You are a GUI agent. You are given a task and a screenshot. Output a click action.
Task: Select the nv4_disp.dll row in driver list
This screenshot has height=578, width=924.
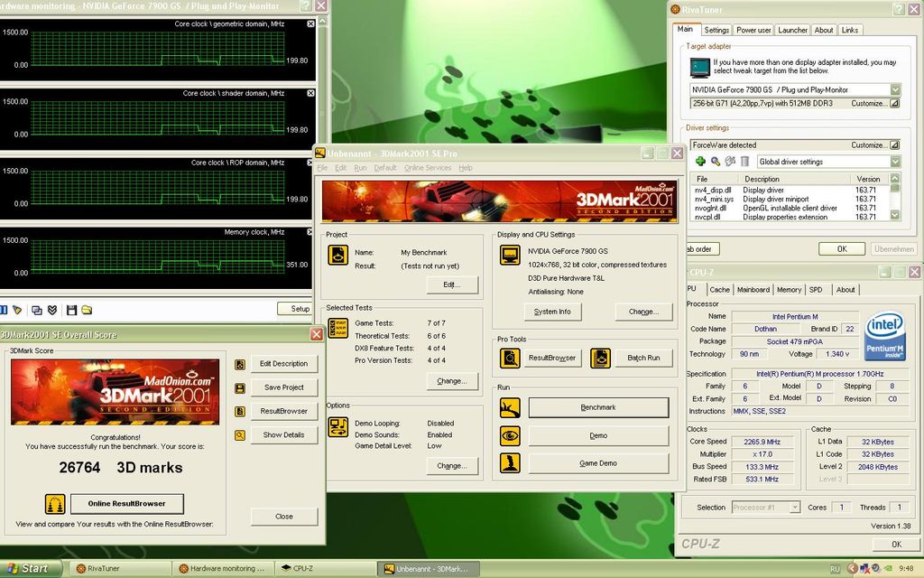pyautogui.click(x=790, y=190)
